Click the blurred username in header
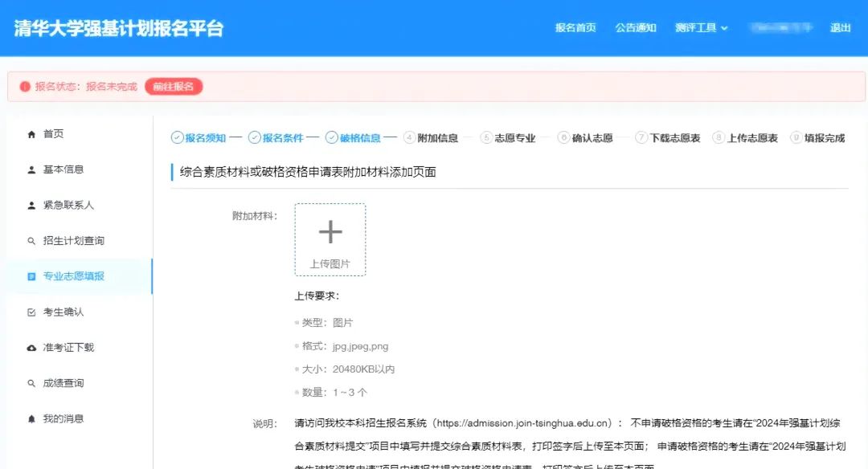 (779, 28)
